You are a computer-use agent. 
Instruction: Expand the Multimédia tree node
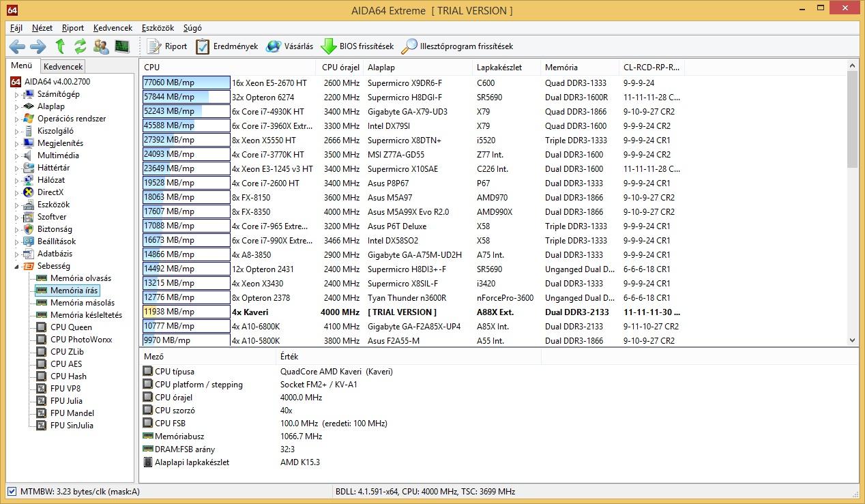(16, 155)
